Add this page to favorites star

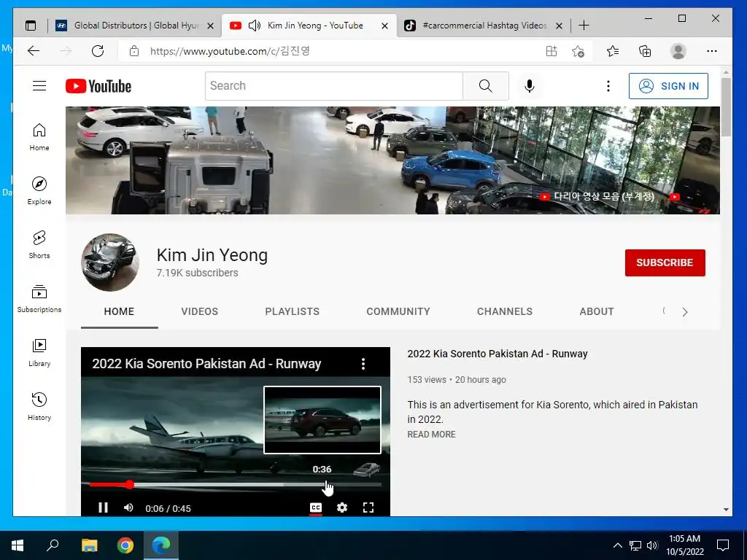578,51
